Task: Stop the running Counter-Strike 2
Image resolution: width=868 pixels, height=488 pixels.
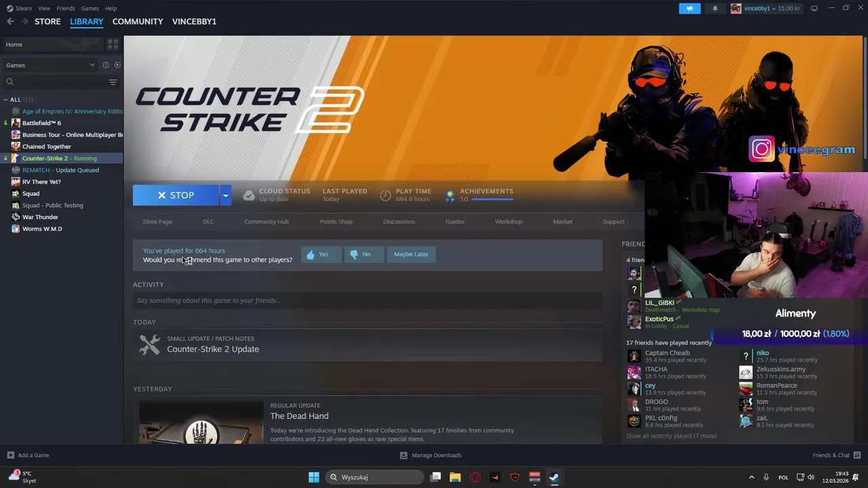Action: (176, 195)
